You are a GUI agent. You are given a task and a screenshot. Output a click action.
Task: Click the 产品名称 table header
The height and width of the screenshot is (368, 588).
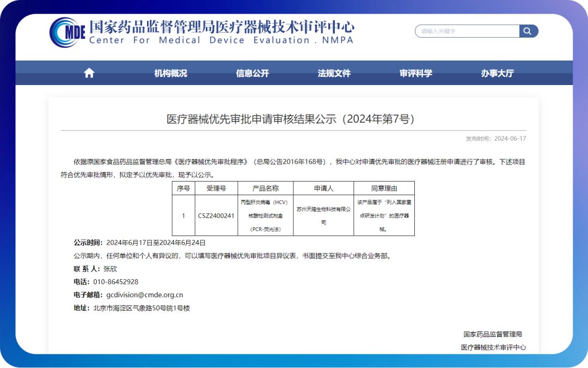[266, 188]
